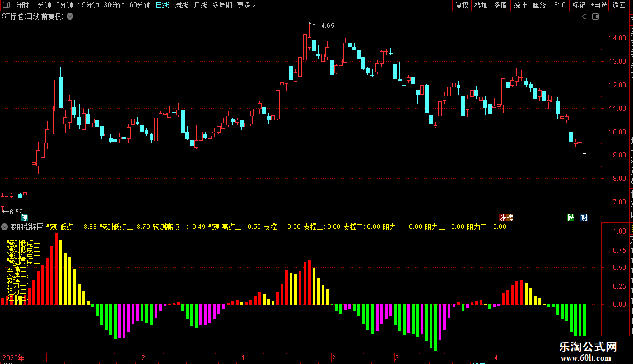Open the 多周期 multi-period view
The image size is (633, 364).
coord(222,5)
